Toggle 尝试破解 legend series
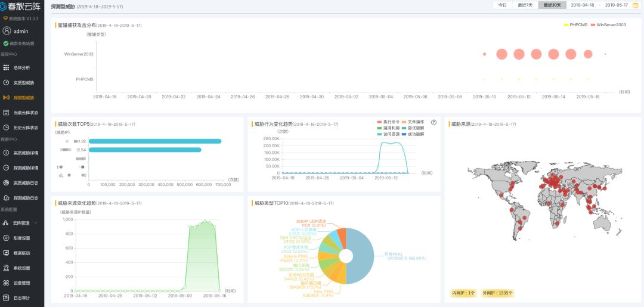Viewport: 644px width, 307px height. click(x=413, y=128)
